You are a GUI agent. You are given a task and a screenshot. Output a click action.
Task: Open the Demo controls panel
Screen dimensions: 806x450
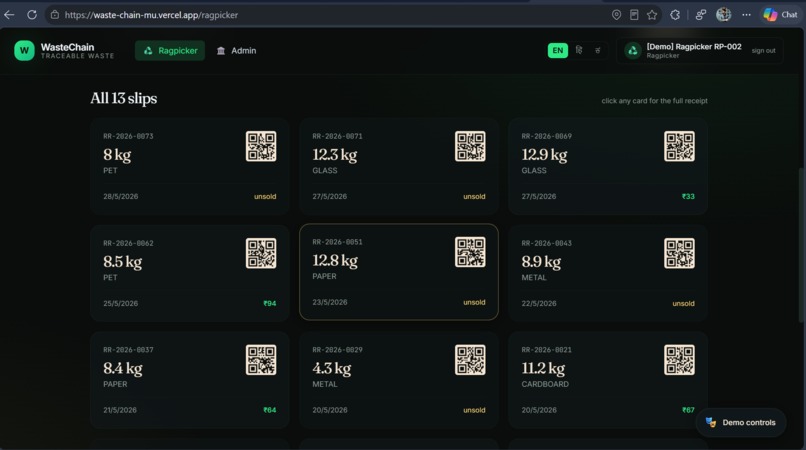[741, 423]
